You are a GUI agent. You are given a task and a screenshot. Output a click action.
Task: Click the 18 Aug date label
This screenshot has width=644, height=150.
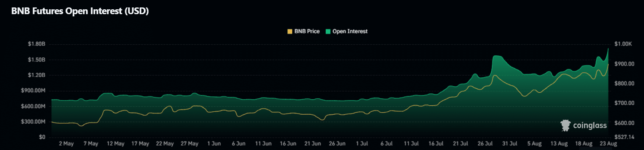[x=584, y=144]
